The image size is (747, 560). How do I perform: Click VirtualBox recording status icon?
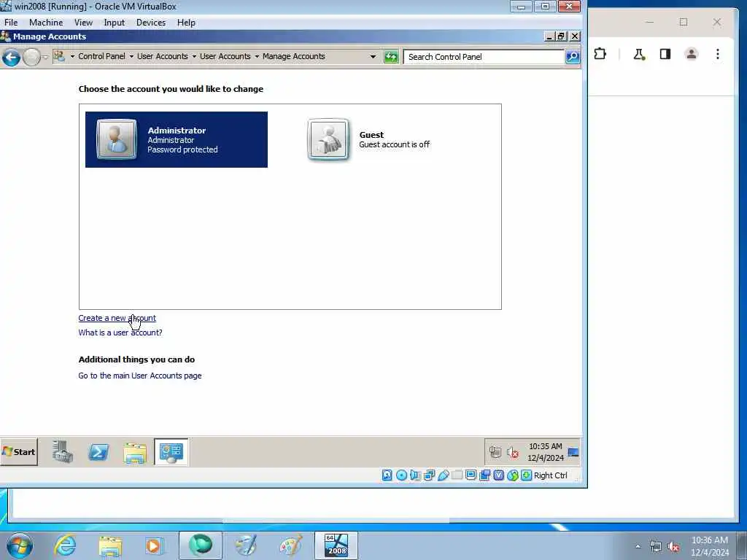coord(485,475)
